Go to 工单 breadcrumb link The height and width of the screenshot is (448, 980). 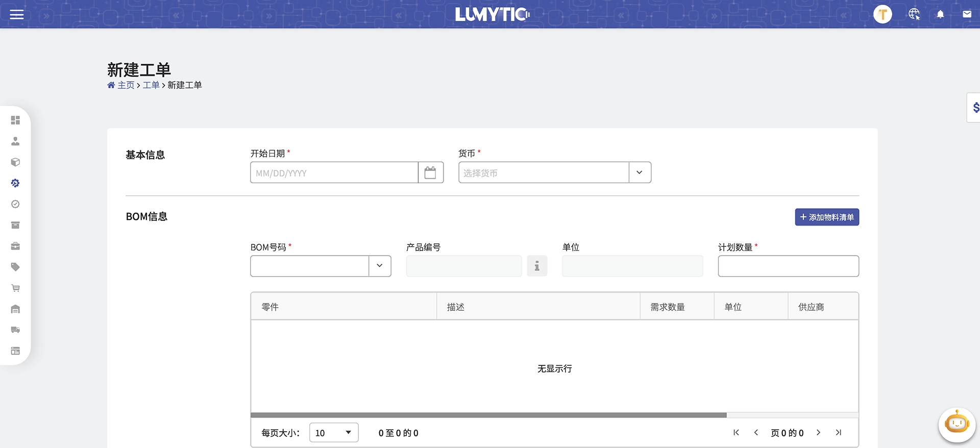(151, 85)
